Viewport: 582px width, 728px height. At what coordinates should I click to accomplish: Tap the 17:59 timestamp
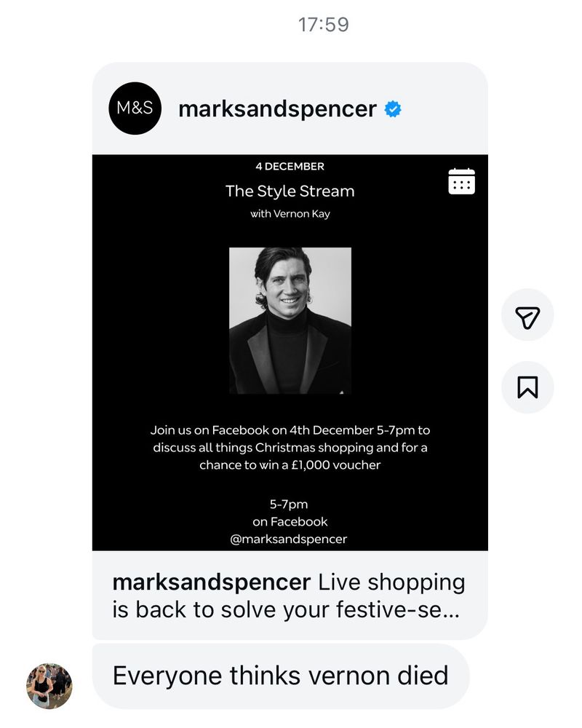pyautogui.click(x=324, y=24)
